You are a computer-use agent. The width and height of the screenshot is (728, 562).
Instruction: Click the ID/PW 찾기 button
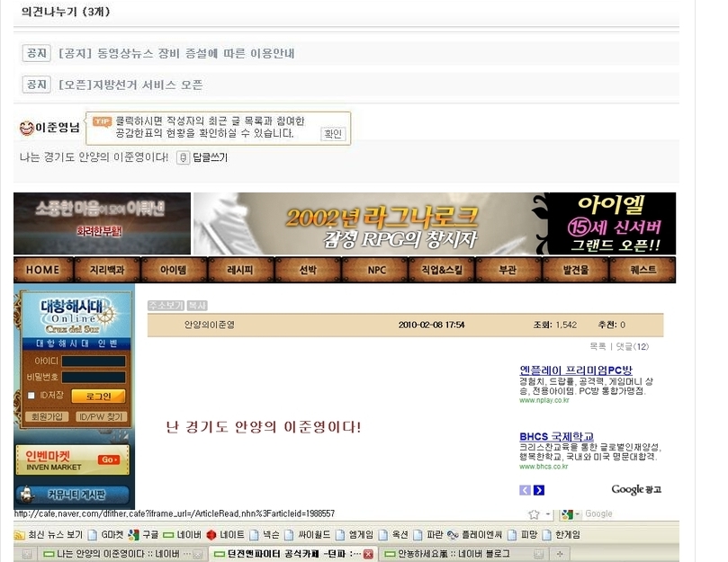point(101,416)
